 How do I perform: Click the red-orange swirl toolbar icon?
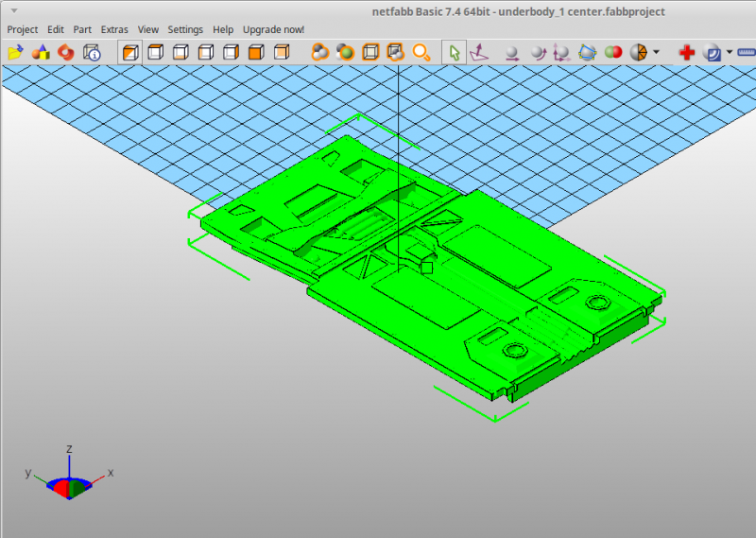66,52
